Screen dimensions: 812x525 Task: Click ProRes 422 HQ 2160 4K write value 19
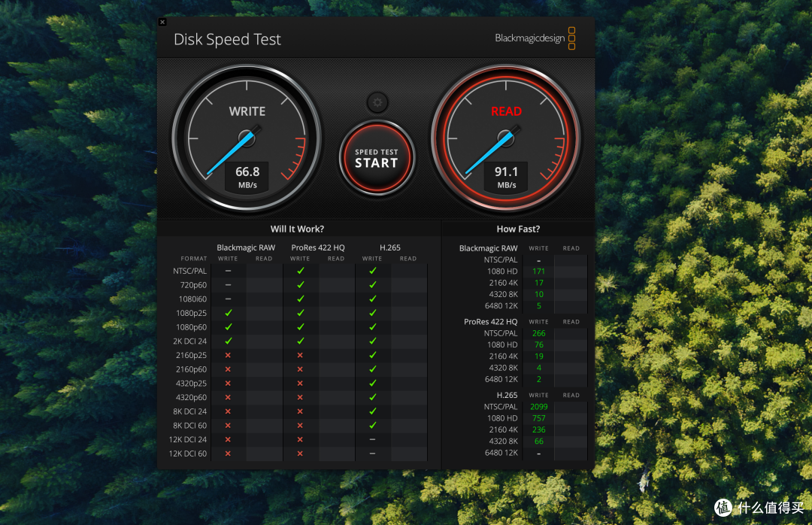pos(538,356)
